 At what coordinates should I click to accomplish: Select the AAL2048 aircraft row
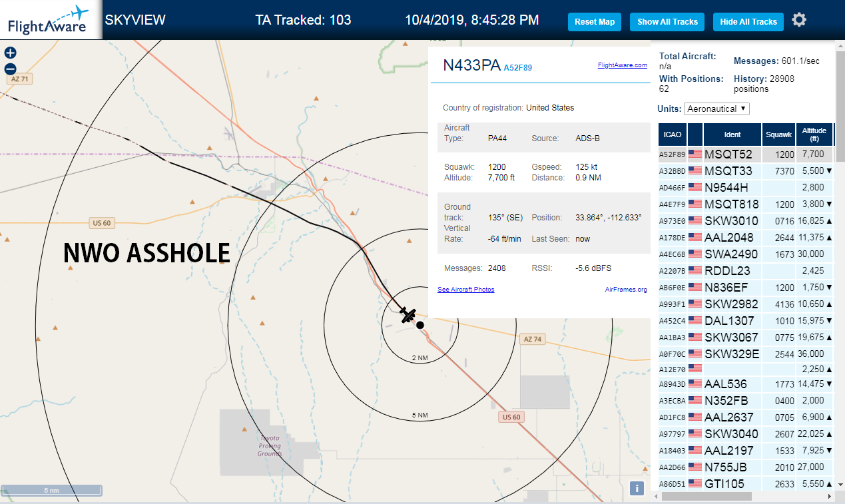tap(745, 238)
